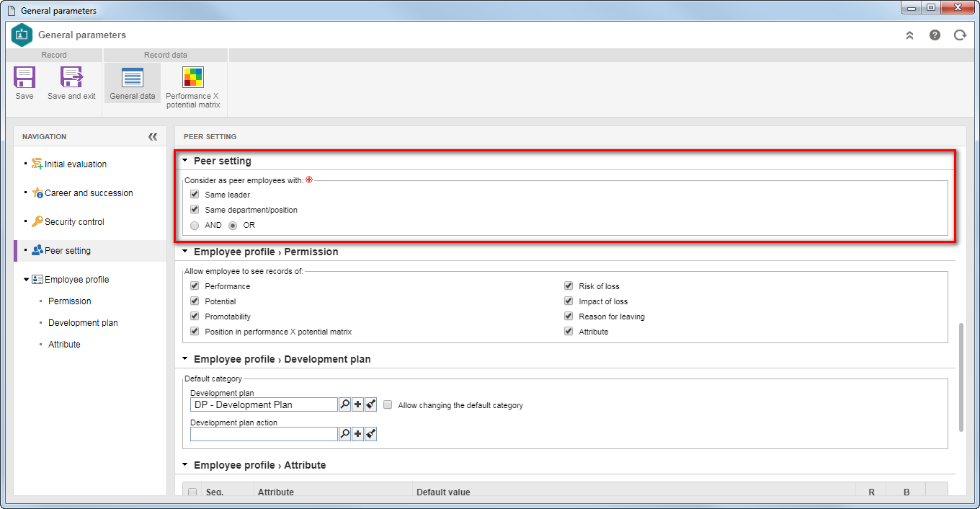Click the Initial evaluation icon
The width and height of the screenshot is (980, 509).
(x=37, y=164)
